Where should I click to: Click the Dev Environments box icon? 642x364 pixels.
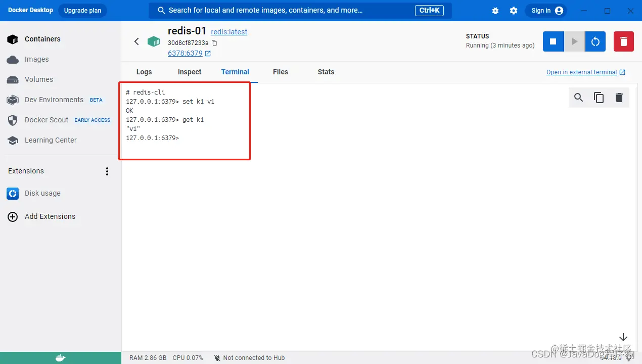coord(13,100)
